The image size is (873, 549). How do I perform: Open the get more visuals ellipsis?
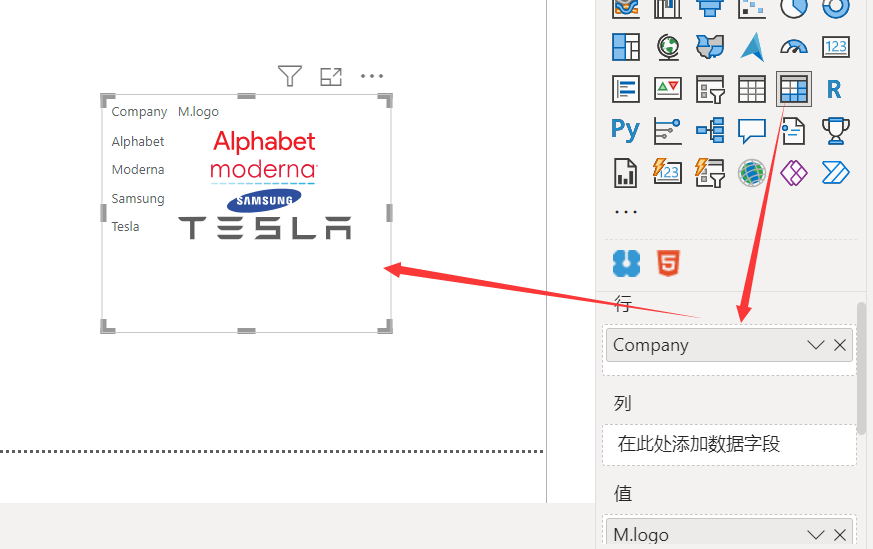626,212
